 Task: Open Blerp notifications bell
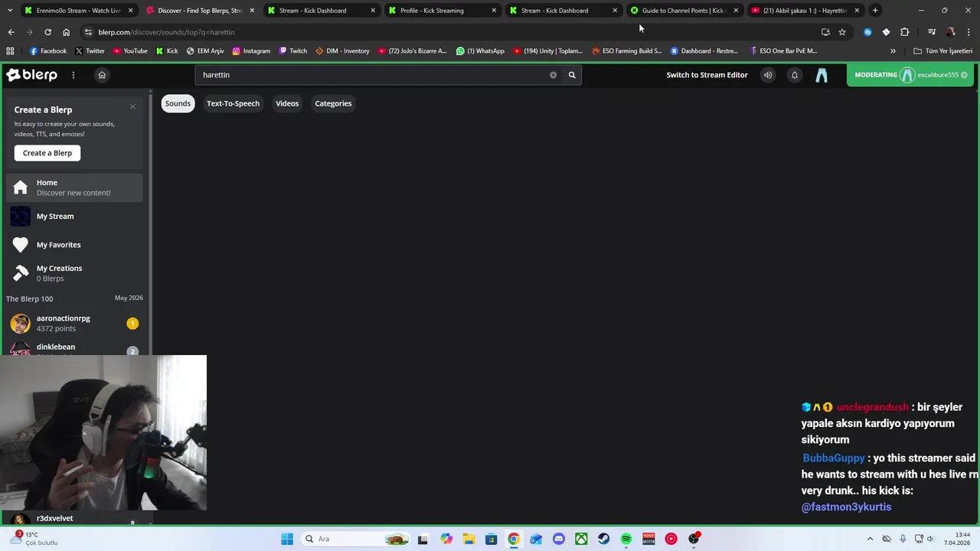coord(795,75)
